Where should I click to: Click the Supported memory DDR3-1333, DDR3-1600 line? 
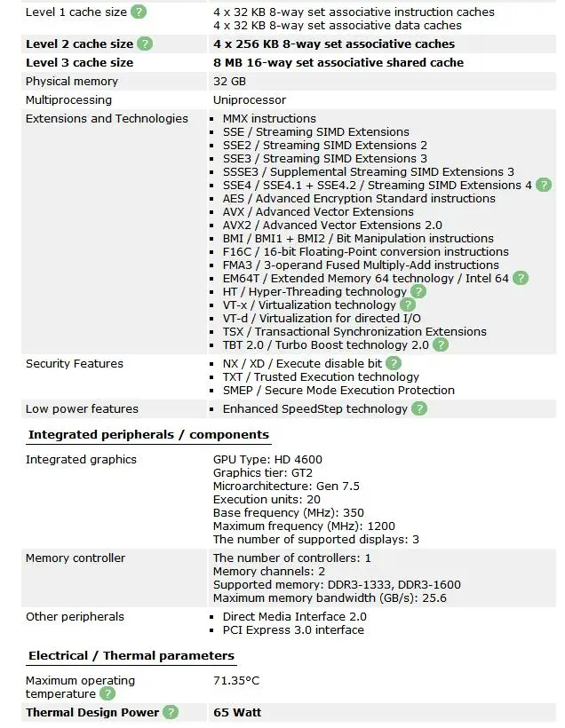point(337,585)
